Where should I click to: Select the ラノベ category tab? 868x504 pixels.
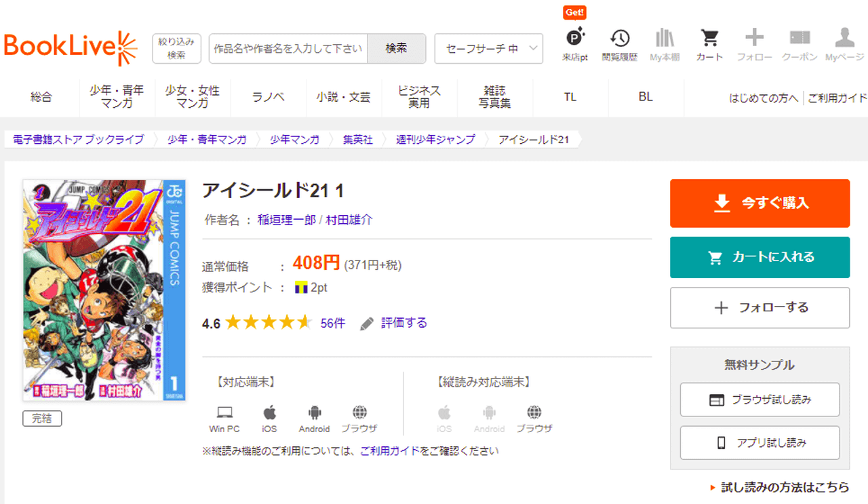(268, 97)
